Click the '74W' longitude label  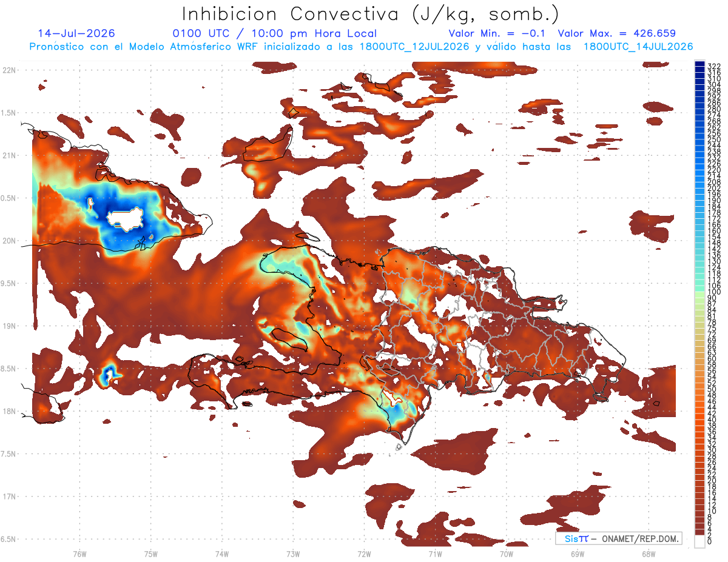[x=222, y=554]
